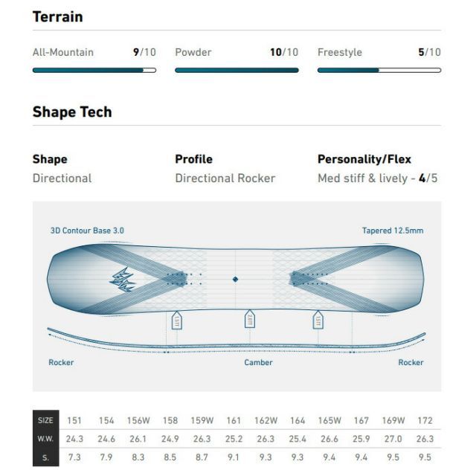The image size is (476, 476).
Task: Click the right flex tag marker below the board
Action: click(x=318, y=320)
